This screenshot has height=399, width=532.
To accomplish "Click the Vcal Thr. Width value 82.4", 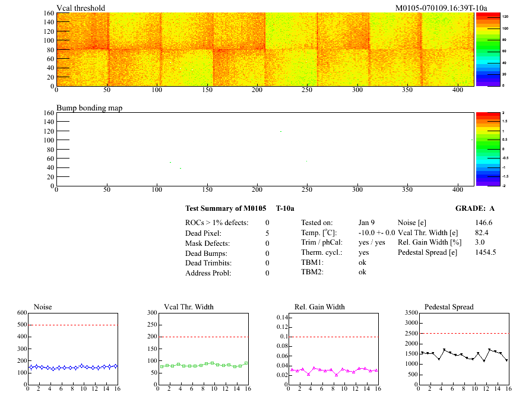I will pos(482,232).
